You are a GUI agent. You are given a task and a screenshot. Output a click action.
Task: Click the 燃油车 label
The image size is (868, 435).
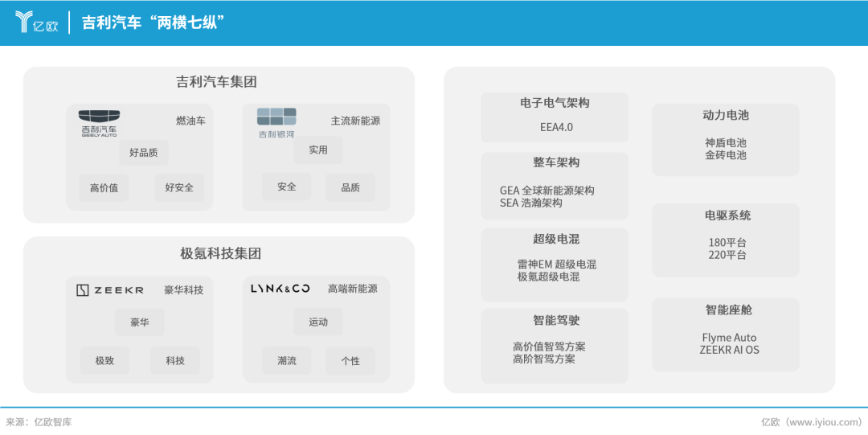[x=191, y=121]
